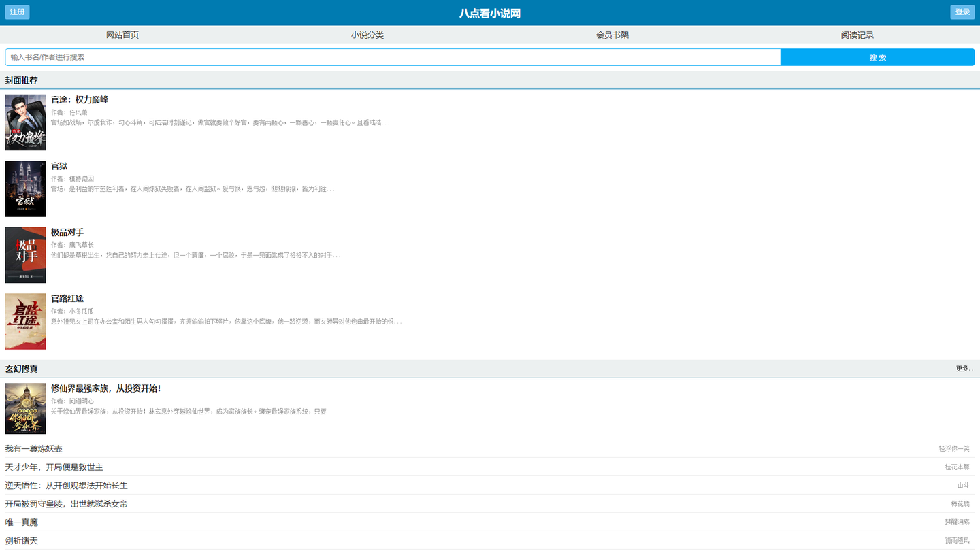This screenshot has width=980, height=551.
Task: Open the novel 天才少年,开局便是救世主
Action: (x=54, y=467)
